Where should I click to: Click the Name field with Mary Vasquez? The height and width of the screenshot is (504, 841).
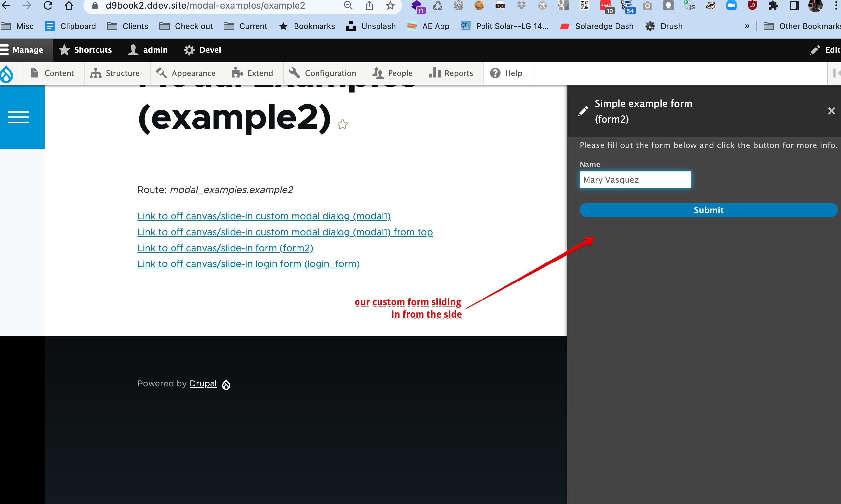[635, 180]
